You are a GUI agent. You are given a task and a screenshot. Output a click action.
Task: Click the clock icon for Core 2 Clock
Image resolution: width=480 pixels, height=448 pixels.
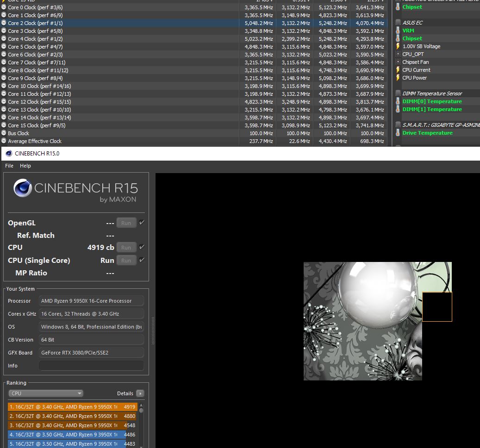tap(4, 23)
